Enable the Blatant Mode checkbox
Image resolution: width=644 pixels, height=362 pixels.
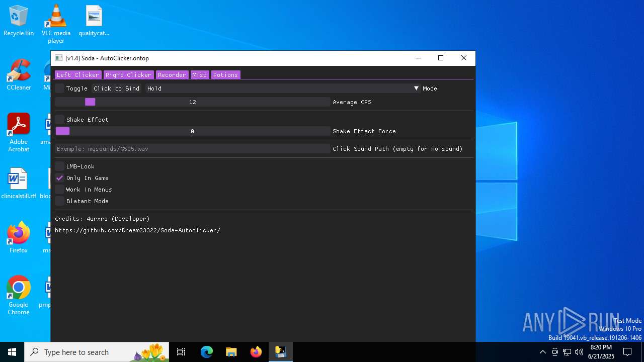[60, 201]
